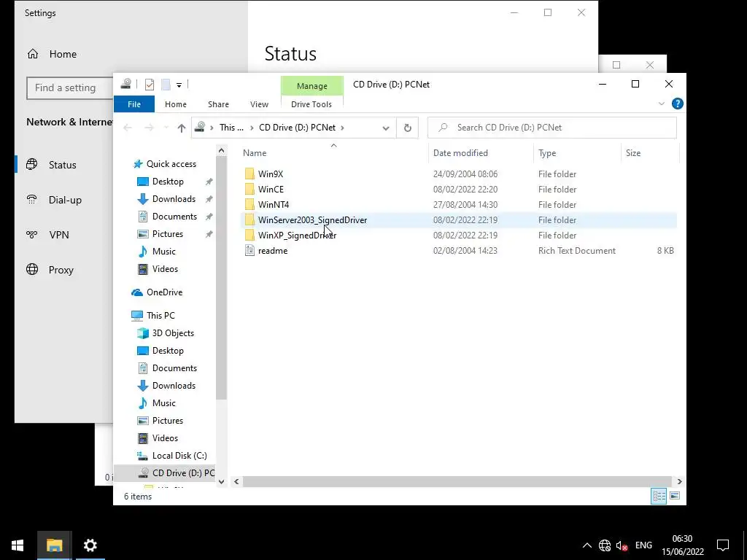The image size is (747, 560).
Task: Open address bar history dropdown
Action: pos(386,128)
